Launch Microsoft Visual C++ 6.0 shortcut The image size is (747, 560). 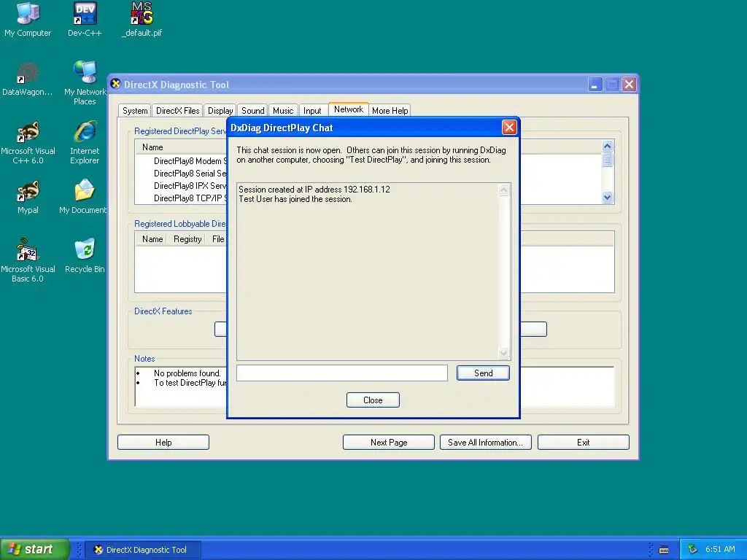tap(28, 142)
